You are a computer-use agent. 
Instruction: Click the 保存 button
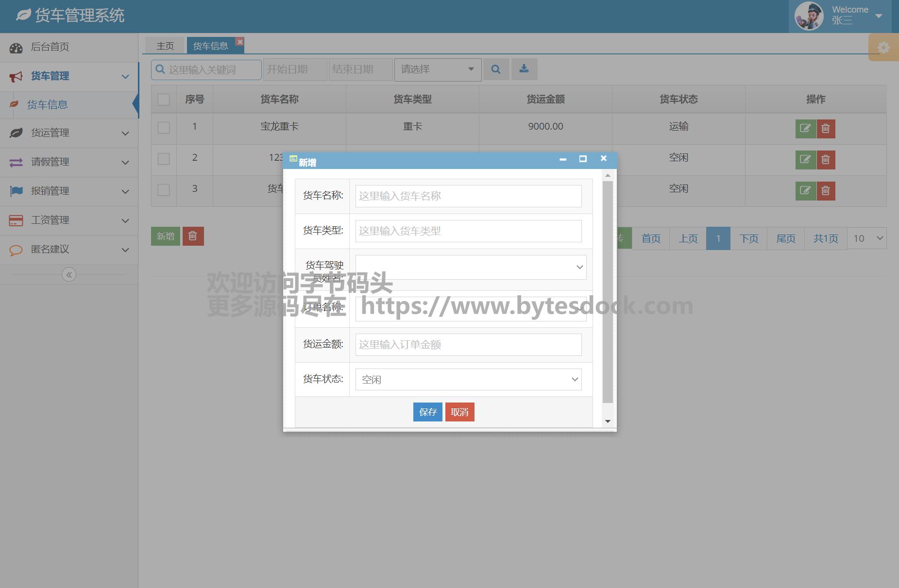427,412
